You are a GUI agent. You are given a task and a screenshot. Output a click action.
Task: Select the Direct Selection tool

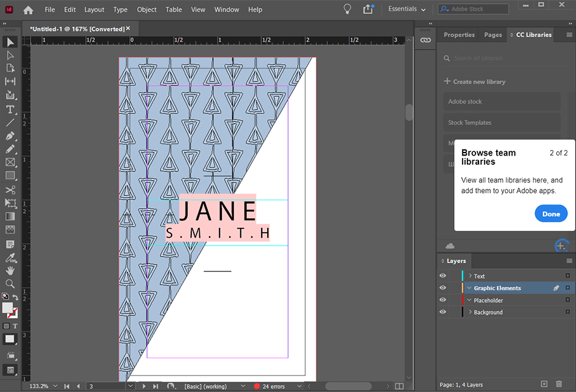click(x=10, y=55)
